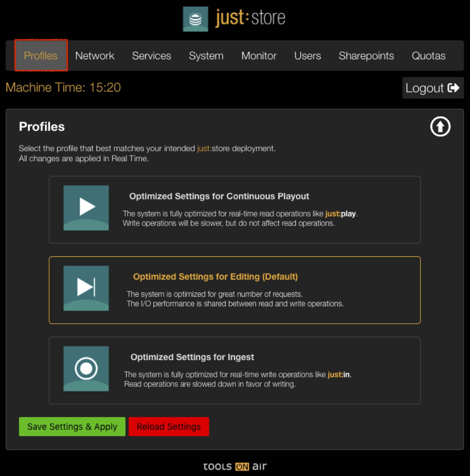Click the Reload Settings button
This screenshot has height=476, width=470.
click(x=169, y=426)
